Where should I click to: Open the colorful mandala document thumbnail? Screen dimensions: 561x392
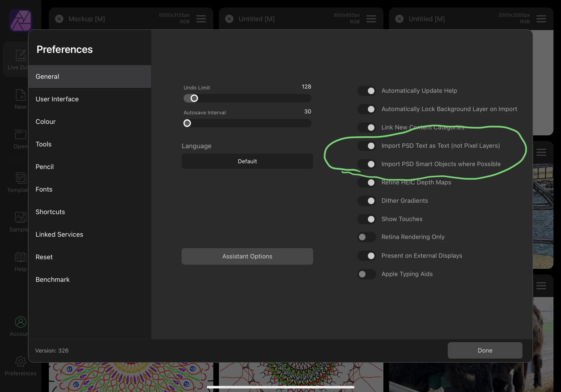131,377
